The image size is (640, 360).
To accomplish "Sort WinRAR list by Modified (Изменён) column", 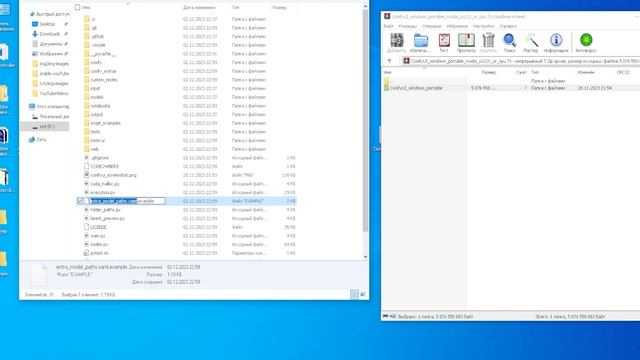I will (586, 72).
